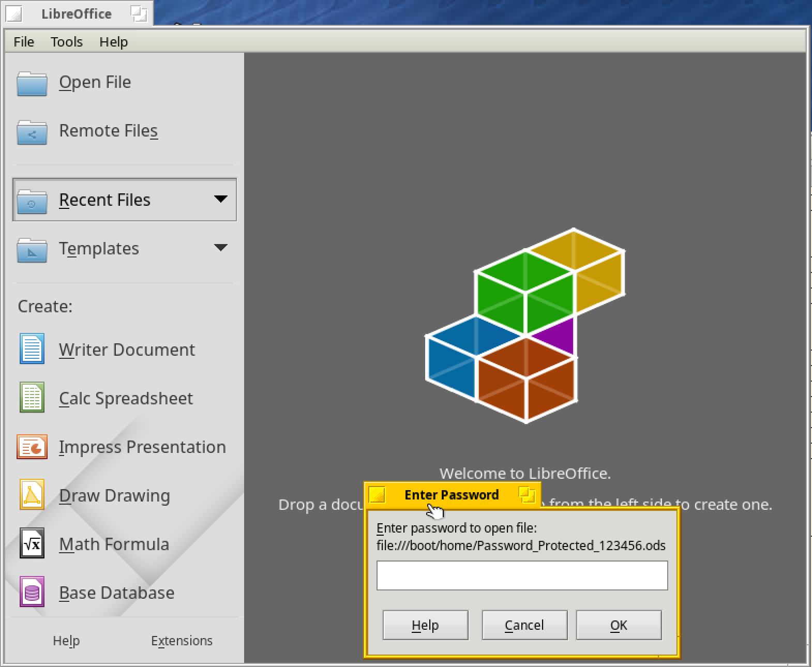
Task: Click the Enter Password dialog zoom icon
Action: pyautogui.click(x=527, y=495)
